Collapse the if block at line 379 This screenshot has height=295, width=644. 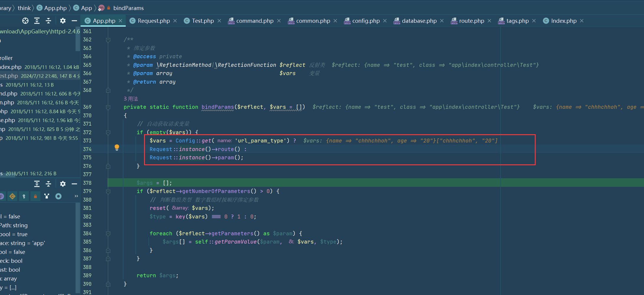click(108, 191)
